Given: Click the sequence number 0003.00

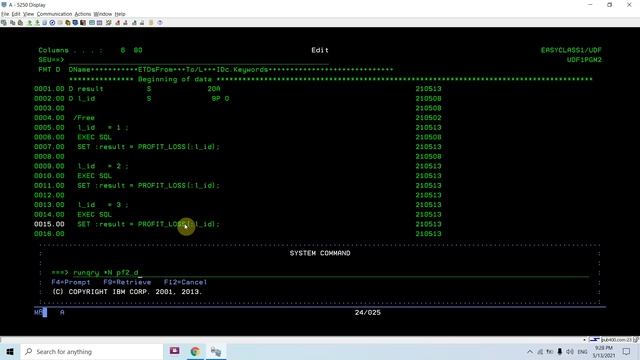Looking at the screenshot, I should click(x=49, y=108).
